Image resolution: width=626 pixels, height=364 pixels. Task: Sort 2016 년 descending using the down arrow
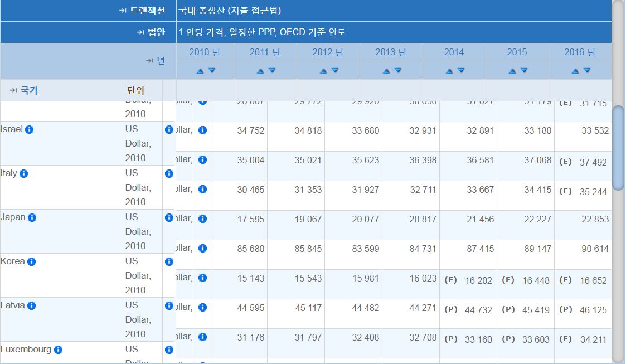587,71
